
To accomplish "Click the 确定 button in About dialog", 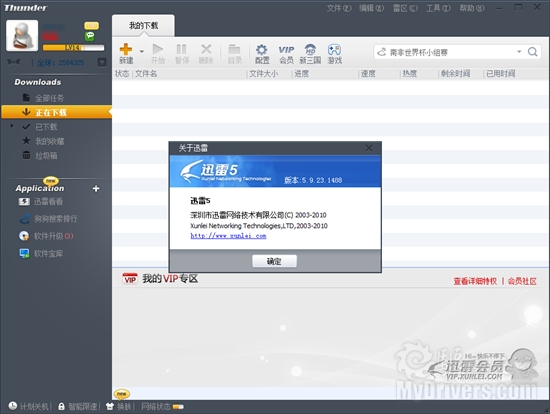I will tap(274, 261).
